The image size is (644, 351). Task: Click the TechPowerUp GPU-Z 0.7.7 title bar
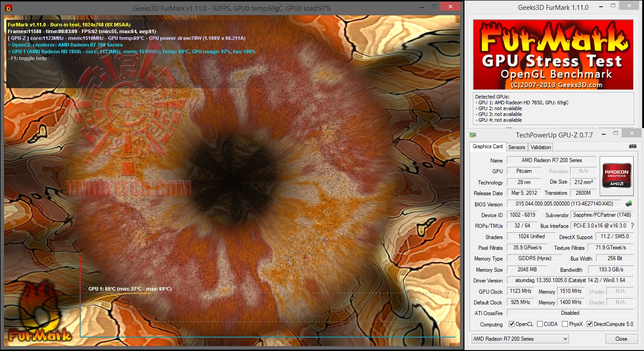[554, 134]
